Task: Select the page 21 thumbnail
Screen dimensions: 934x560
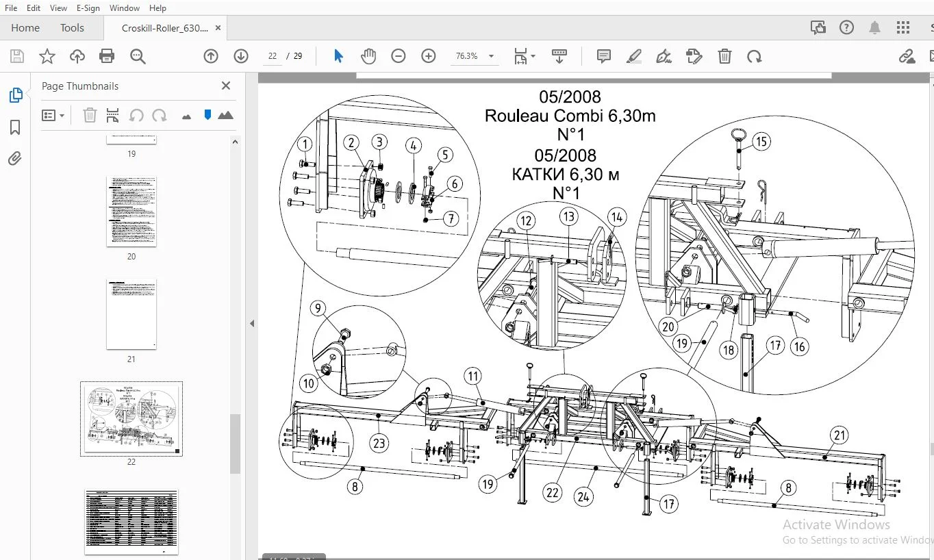Action: [131, 314]
